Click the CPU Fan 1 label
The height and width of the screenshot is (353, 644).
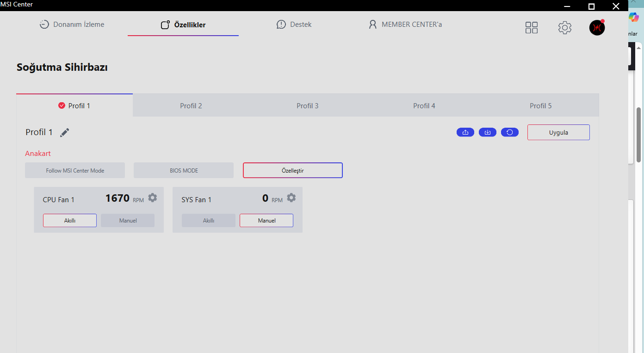[x=59, y=200]
